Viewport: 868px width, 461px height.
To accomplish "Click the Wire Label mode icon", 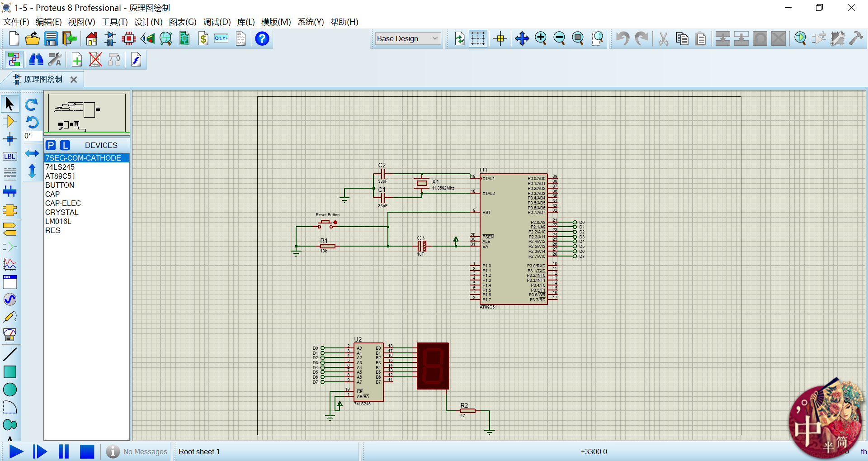I will (9, 157).
